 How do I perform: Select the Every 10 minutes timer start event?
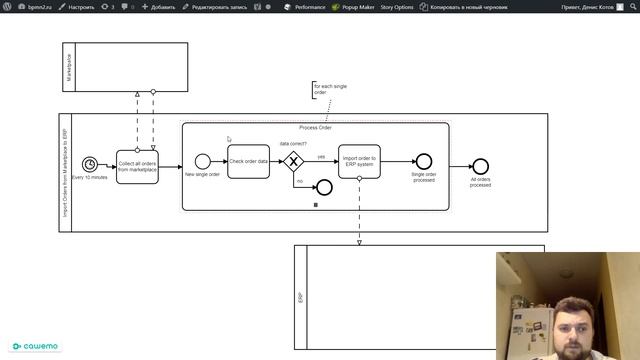click(x=90, y=164)
